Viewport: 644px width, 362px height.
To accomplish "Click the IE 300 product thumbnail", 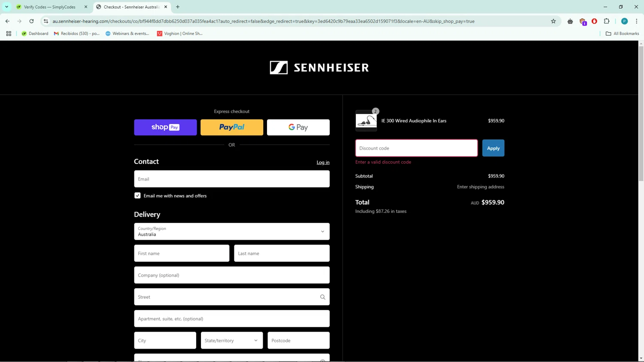I will coord(366,121).
